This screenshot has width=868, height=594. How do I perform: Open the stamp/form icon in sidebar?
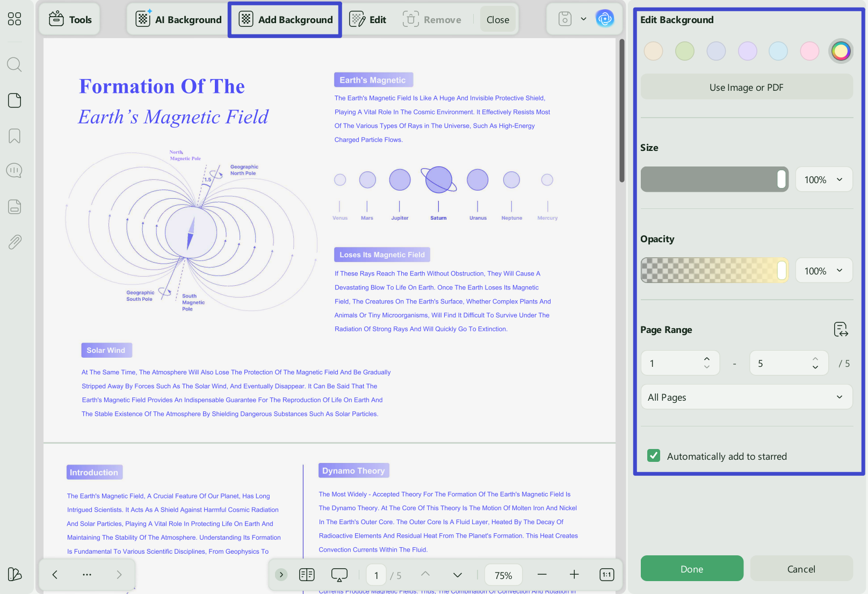click(15, 206)
